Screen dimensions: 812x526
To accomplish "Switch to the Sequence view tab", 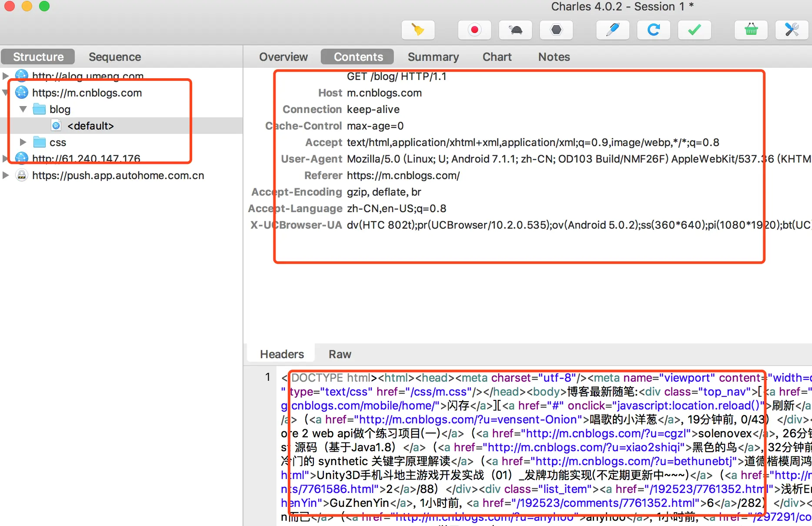I will (x=115, y=57).
